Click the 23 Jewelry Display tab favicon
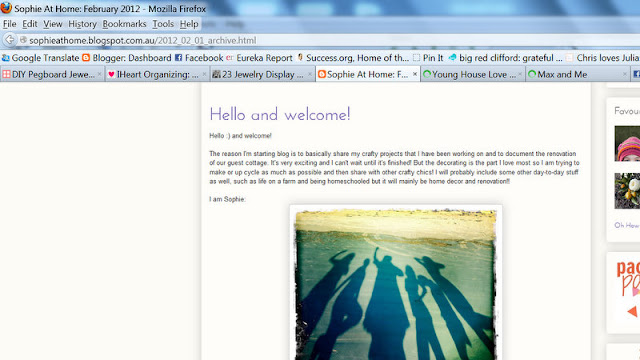This screenshot has width=640, height=360. point(216,74)
